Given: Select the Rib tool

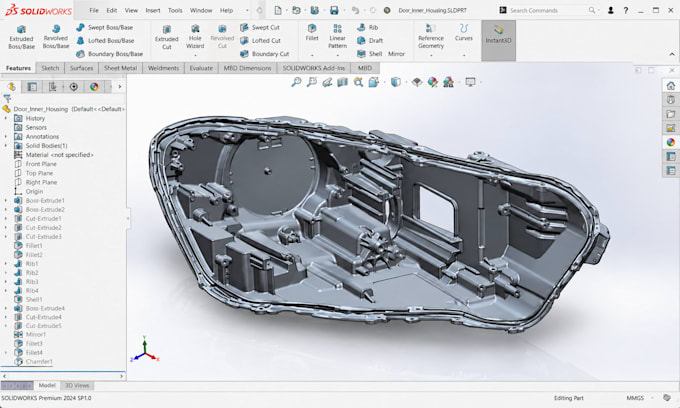Looking at the screenshot, I should 367,27.
